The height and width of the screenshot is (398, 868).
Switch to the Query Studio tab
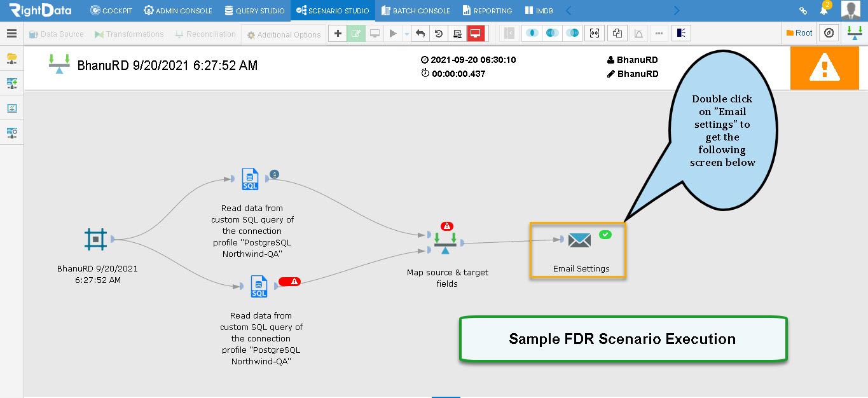pos(253,11)
